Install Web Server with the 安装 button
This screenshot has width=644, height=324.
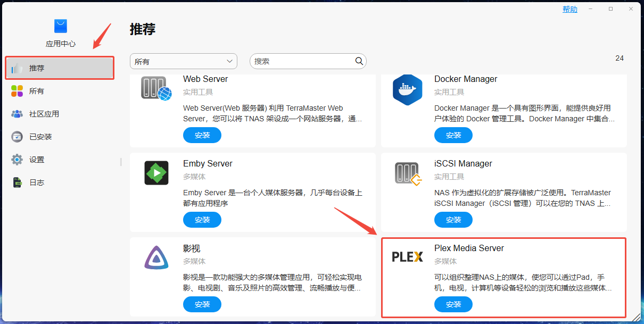point(202,135)
